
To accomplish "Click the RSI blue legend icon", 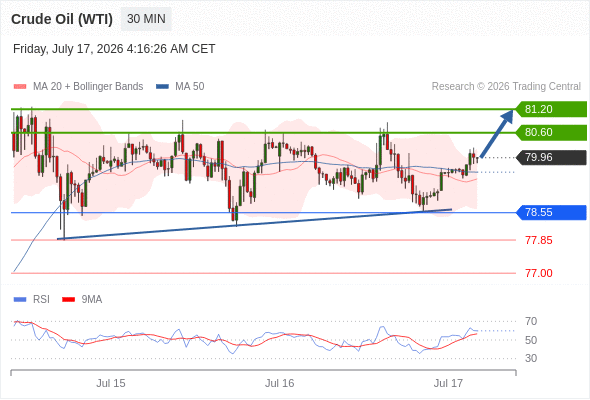I will (x=20, y=300).
